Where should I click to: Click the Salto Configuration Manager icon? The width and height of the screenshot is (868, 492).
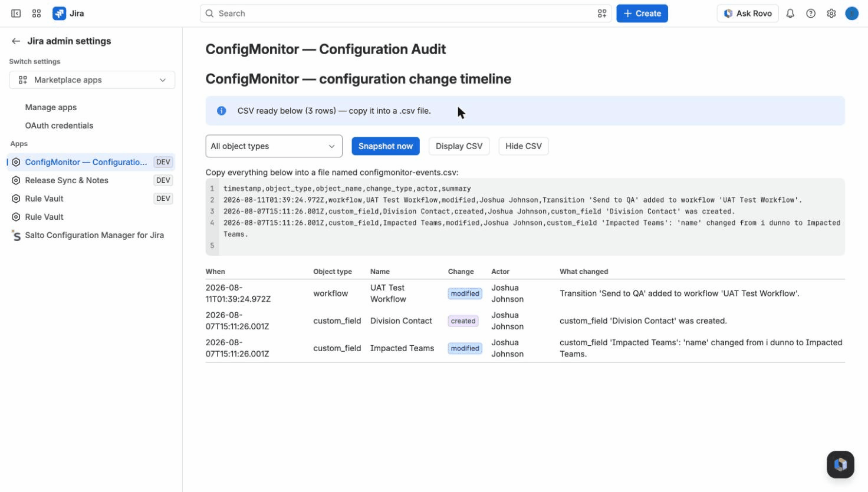click(x=17, y=235)
